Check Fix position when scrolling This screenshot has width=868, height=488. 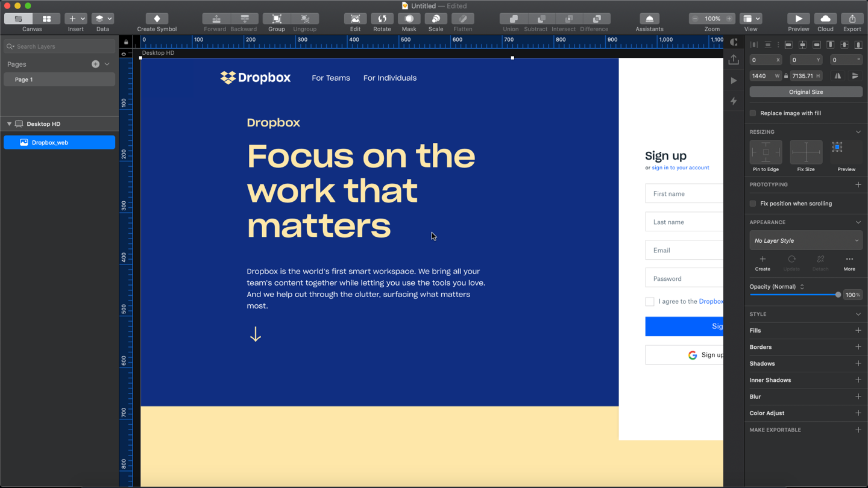pos(753,204)
